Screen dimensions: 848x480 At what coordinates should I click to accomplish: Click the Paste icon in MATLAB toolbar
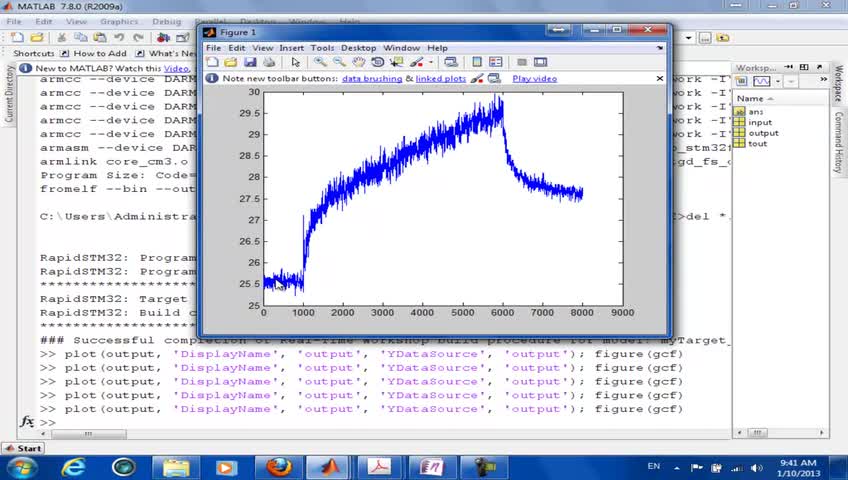coord(100,38)
